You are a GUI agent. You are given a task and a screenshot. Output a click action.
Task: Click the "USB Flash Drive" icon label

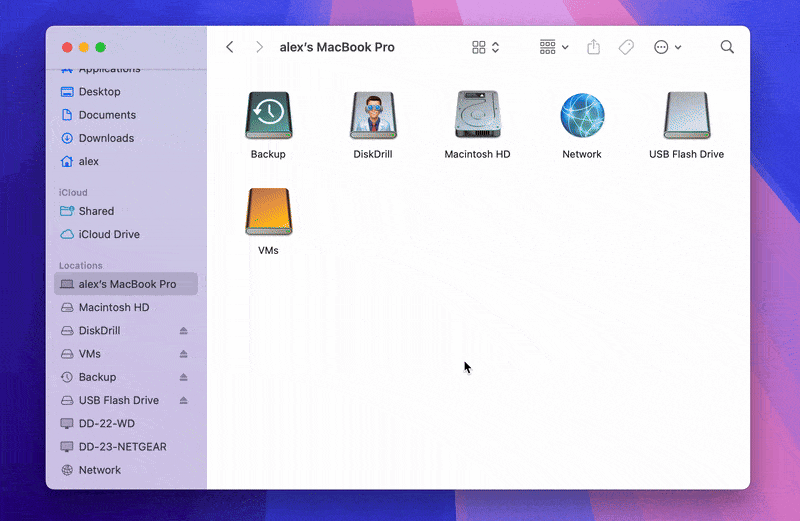[x=687, y=154]
